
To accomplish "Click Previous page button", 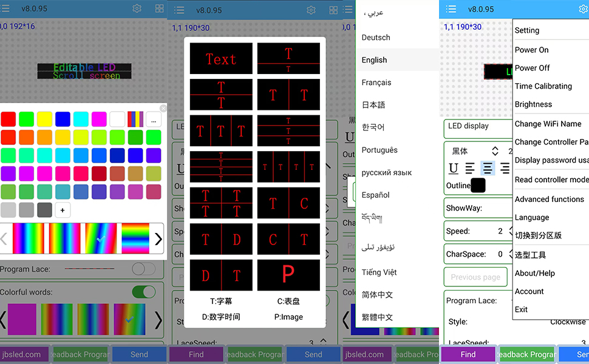I will (475, 277).
